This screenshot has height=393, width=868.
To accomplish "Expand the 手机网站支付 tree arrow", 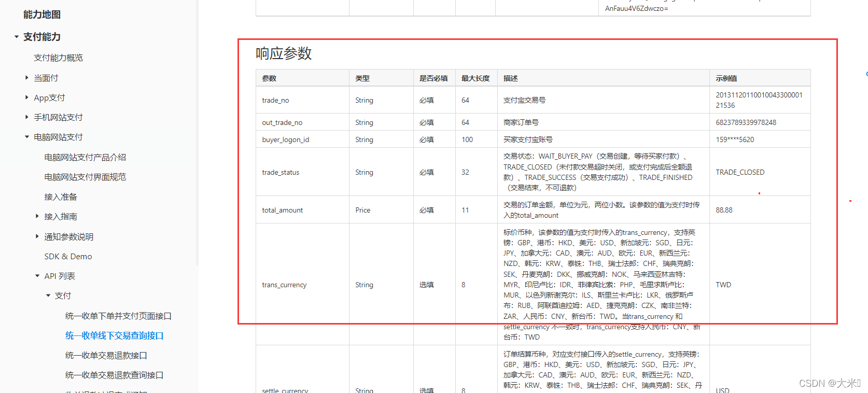I will click(27, 117).
